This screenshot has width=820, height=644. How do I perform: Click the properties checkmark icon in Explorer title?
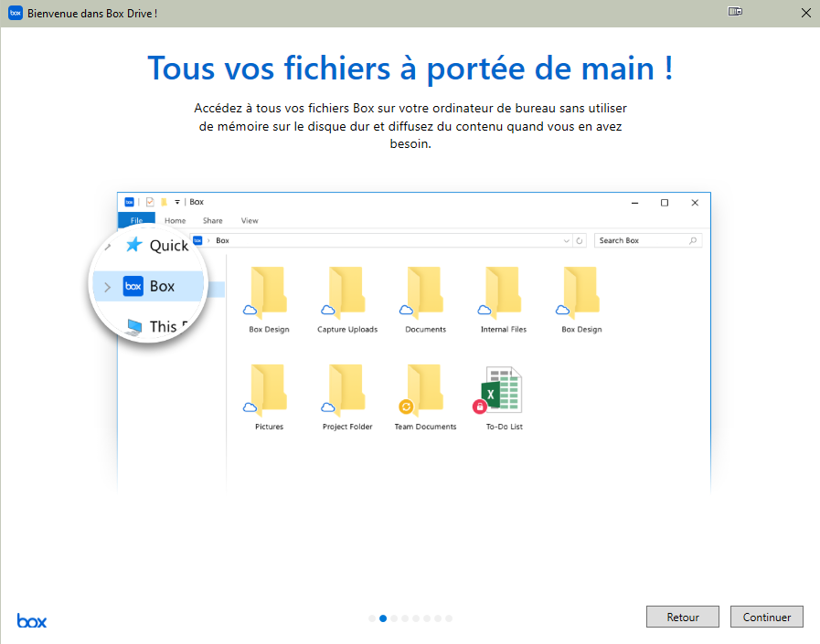[x=150, y=202]
